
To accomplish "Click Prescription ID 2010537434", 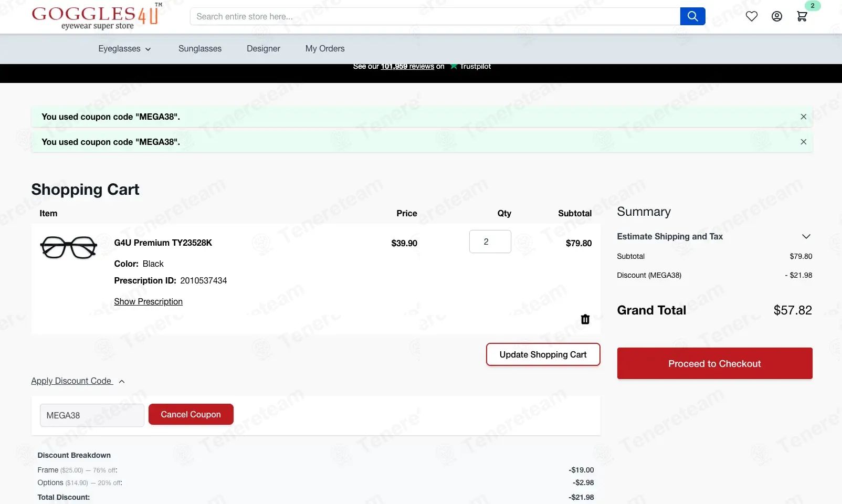I will point(171,280).
